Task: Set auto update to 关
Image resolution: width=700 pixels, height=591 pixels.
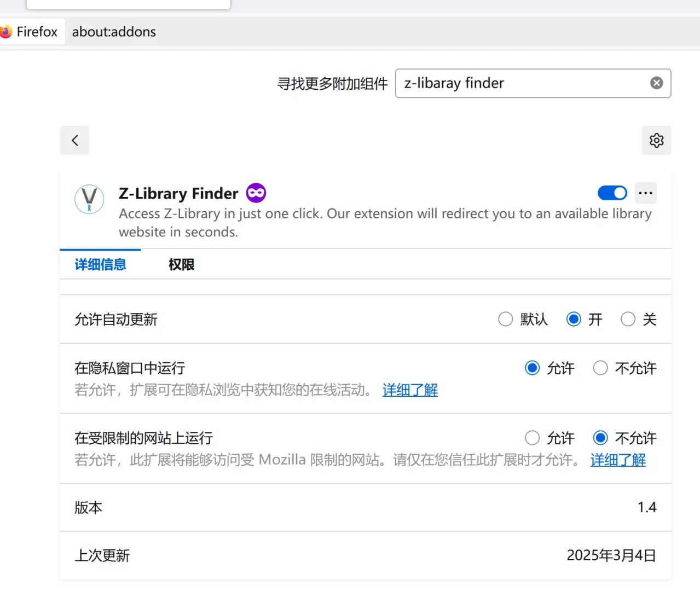Action: [x=628, y=319]
